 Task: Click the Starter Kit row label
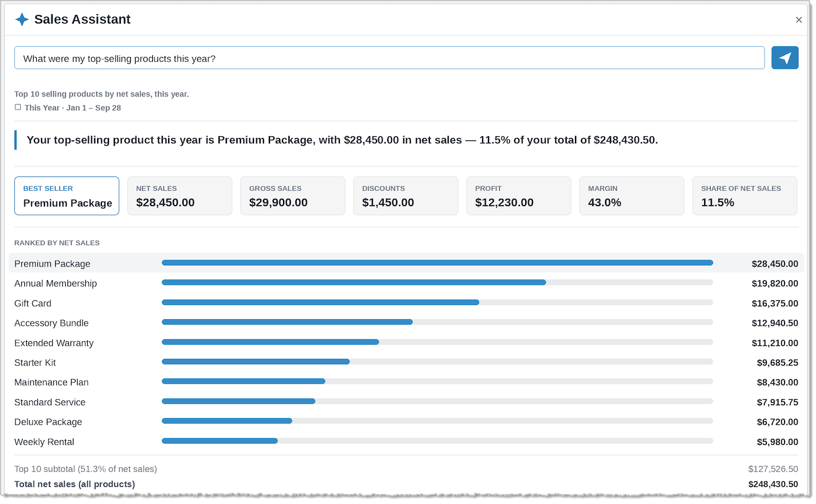pyautogui.click(x=35, y=362)
